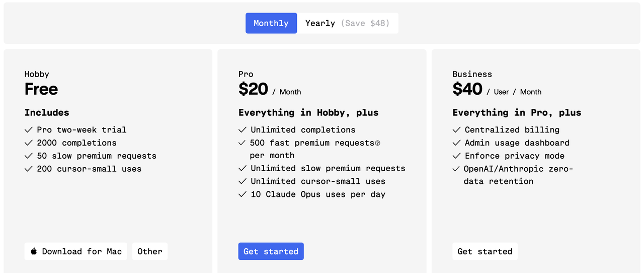Click checkmark beside 200 cursor-small uses
This screenshot has height=273, width=644.
29,169
